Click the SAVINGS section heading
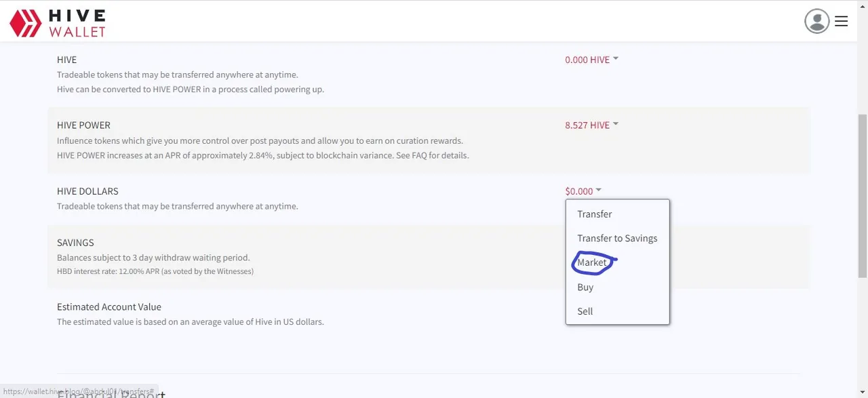The width and height of the screenshot is (868, 398). (75, 243)
